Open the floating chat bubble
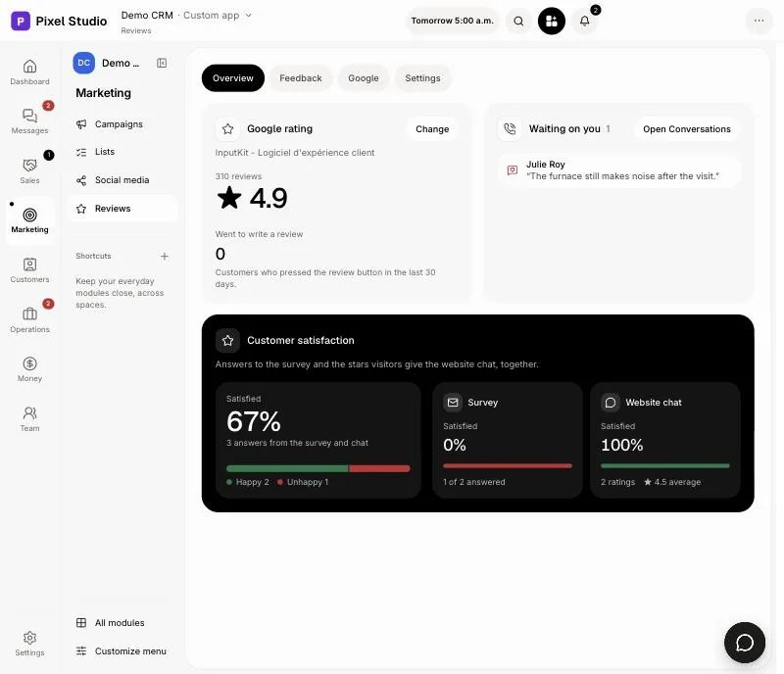Image resolution: width=784 pixels, height=674 pixels. coord(745,643)
